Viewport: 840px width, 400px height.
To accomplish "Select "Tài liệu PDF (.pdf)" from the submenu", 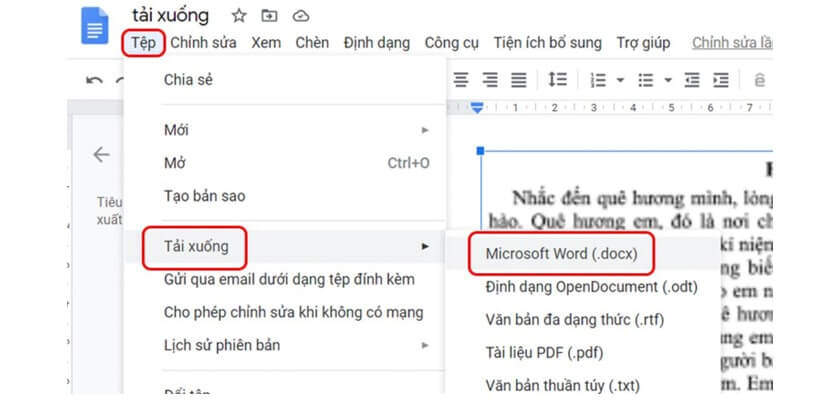I will [x=544, y=352].
